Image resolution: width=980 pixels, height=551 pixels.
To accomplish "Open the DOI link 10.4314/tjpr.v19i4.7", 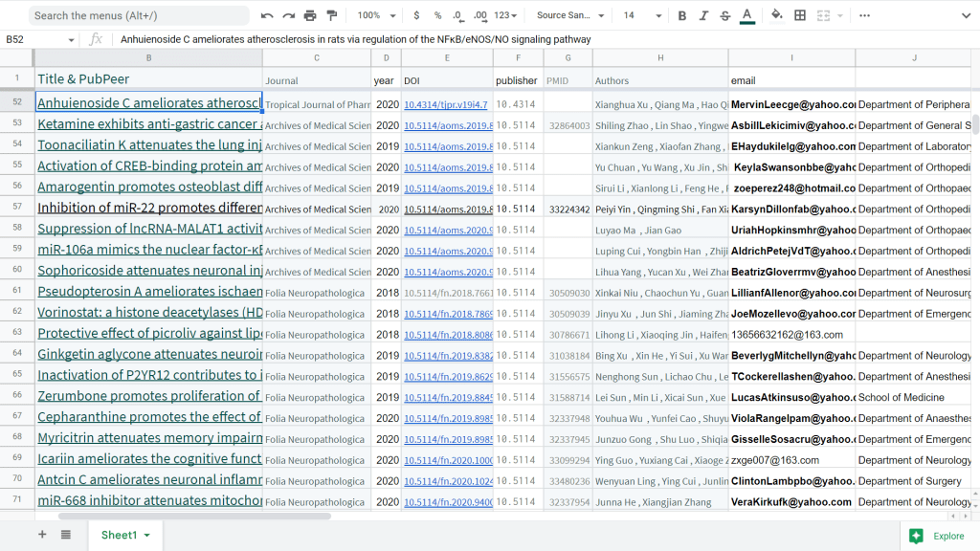I will coord(445,104).
